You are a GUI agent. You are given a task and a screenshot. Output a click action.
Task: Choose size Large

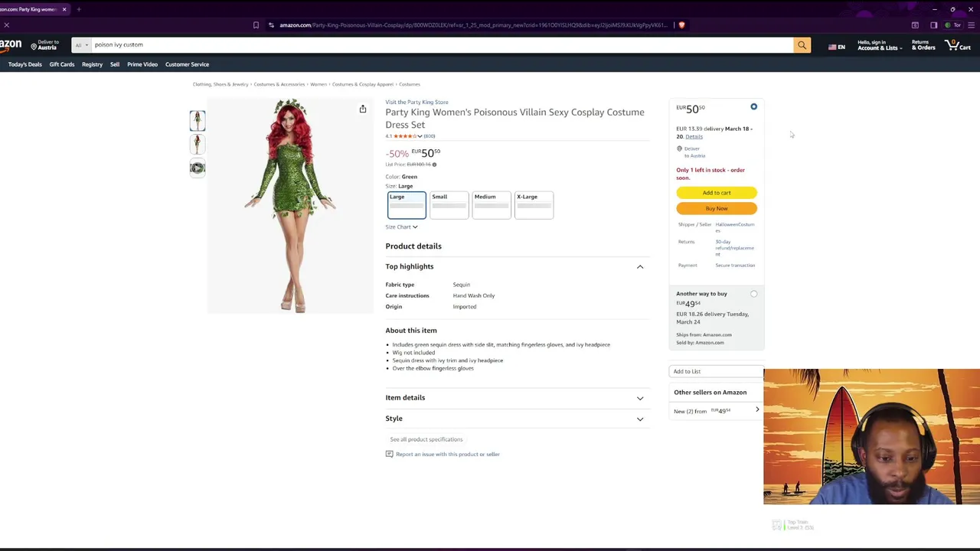[407, 204]
